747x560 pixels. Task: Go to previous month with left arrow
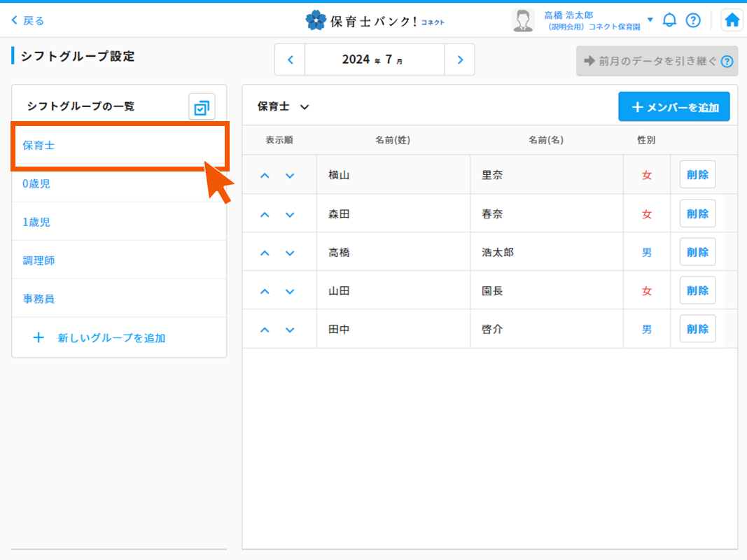tap(290, 59)
